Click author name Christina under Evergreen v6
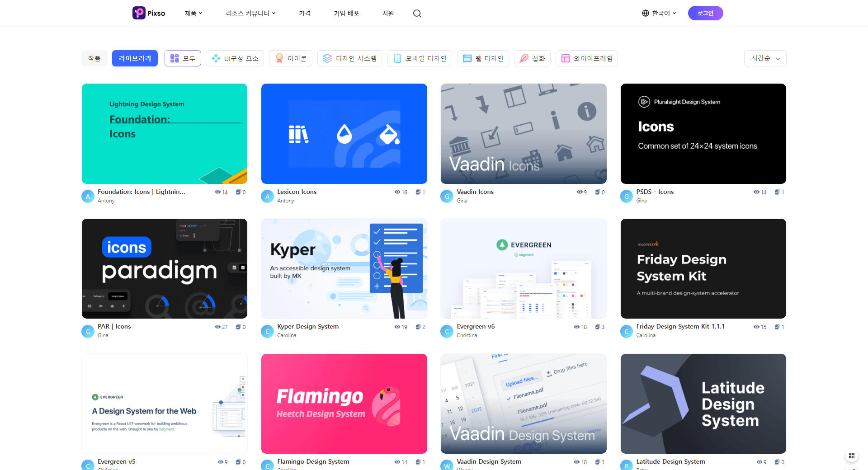The height and width of the screenshot is (470, 868). point(467,335)
